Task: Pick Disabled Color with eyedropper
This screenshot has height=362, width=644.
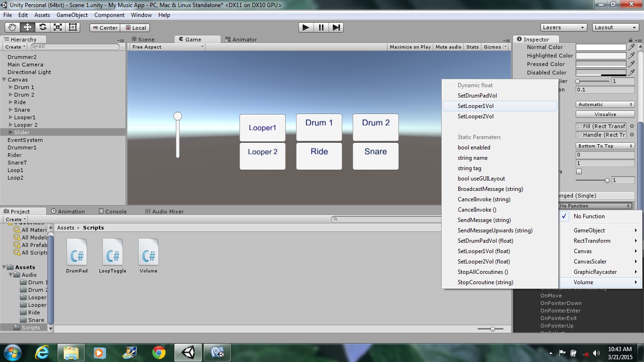Action: click(631, 73)
